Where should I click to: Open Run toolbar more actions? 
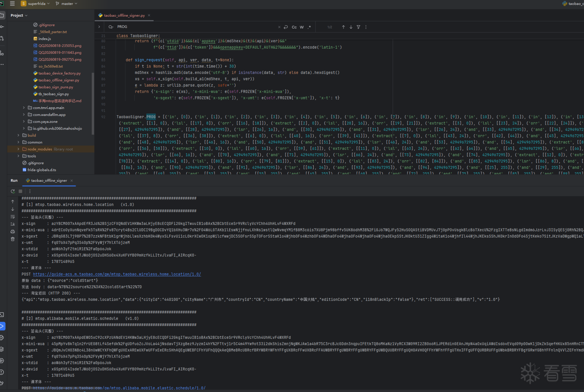(30, 191)
